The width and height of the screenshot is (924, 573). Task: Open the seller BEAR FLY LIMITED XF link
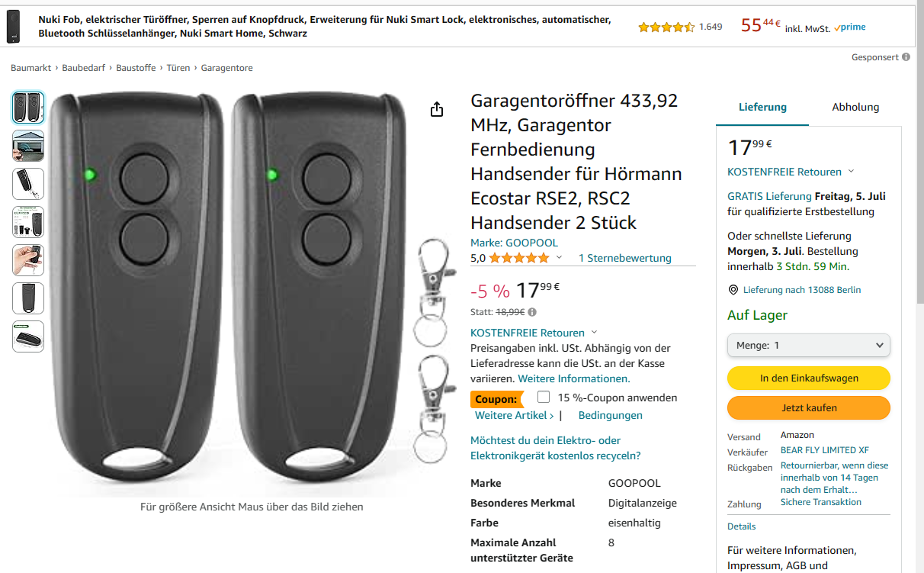coord(824,450)
